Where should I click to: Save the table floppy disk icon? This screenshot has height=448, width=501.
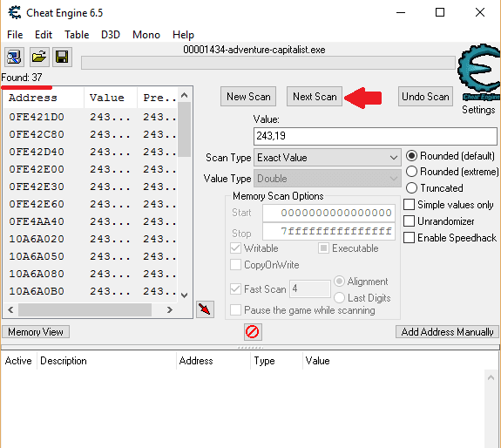[x=62, y=58]
